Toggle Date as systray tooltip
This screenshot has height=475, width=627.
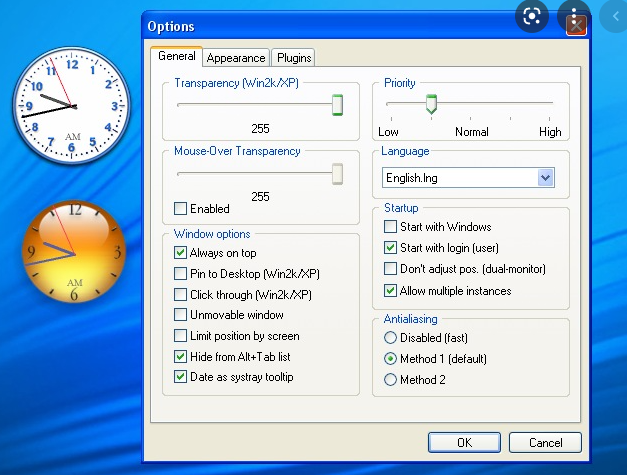pos(180,377)
